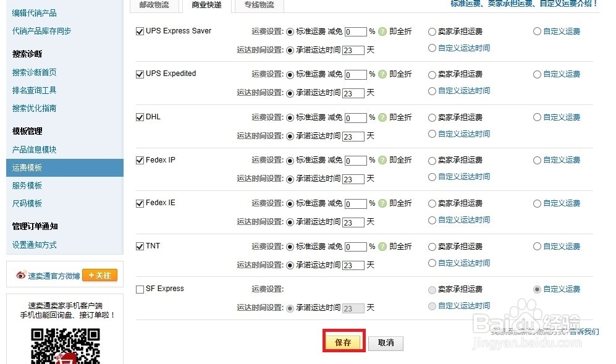The height and width of the screenshot is (364, 616).
Task: Uncheck the UPS Expedited checkbox
Action: tap(140, 74)
